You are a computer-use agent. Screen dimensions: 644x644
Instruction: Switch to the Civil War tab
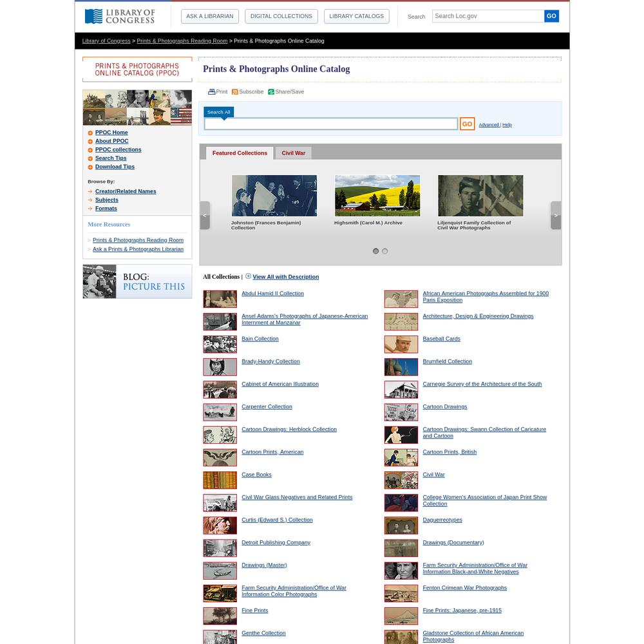pyautogui.click(x=293, y=153)
